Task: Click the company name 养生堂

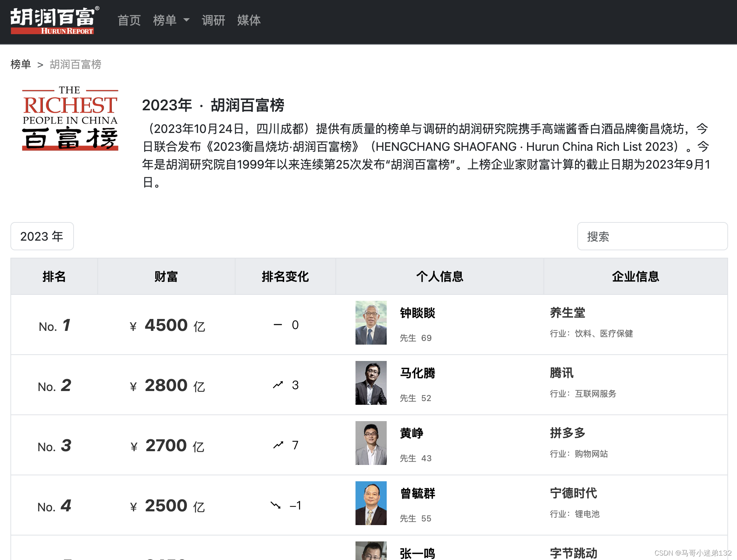Action: (x=568, y=313)
